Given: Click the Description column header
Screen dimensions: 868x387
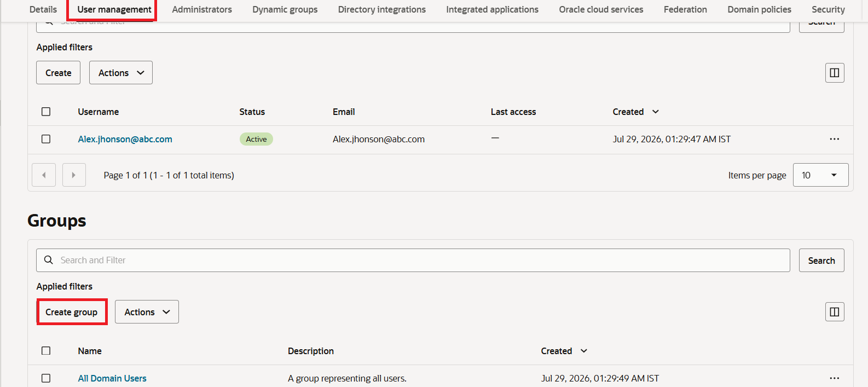Looking at the screenshot, I should click(311, 351).
